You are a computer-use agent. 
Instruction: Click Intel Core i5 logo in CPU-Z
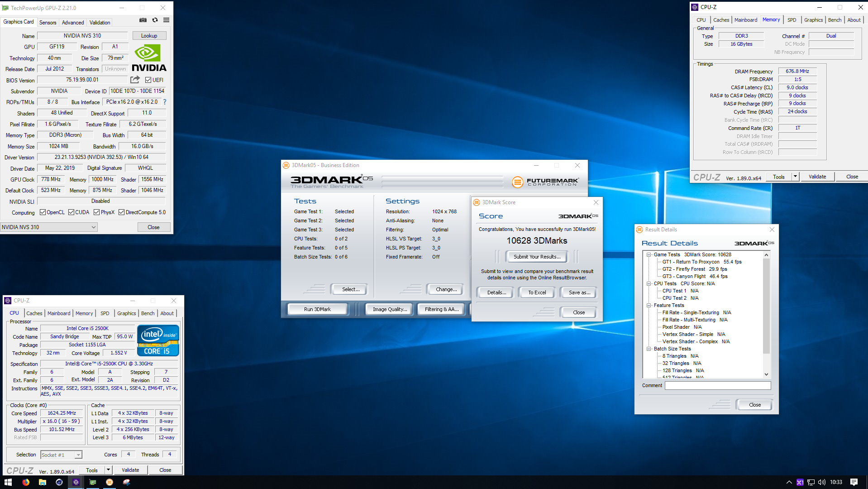[158, 340]
